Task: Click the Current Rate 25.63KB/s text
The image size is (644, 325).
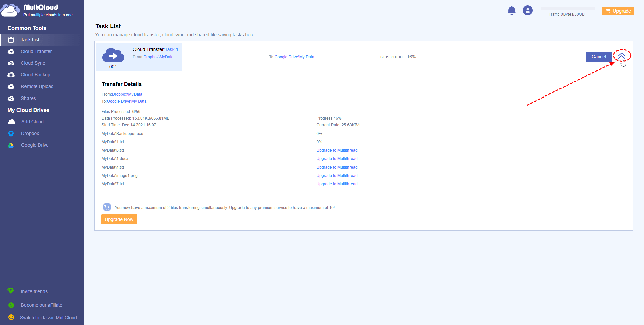Action: [x=338, y=125]
